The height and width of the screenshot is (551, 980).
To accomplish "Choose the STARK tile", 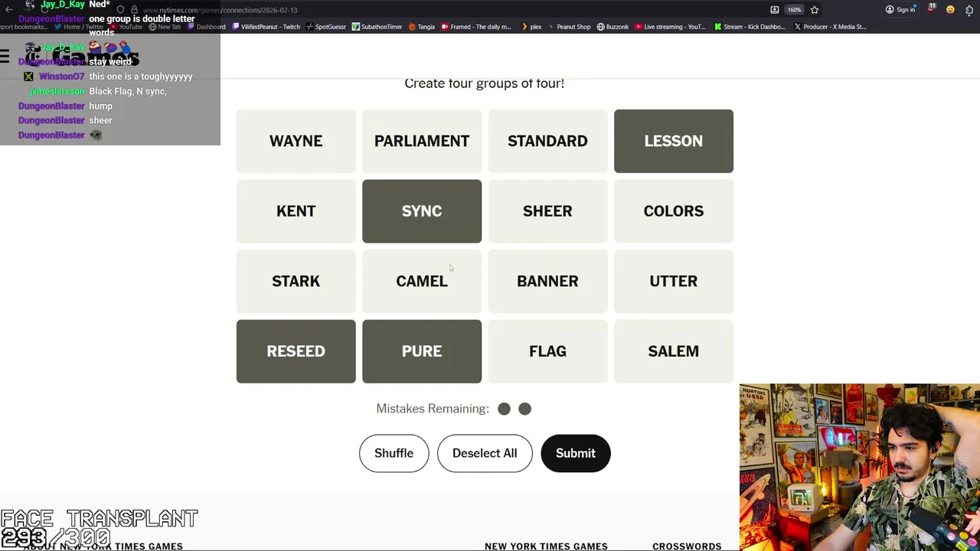I will tap(296, 281).
